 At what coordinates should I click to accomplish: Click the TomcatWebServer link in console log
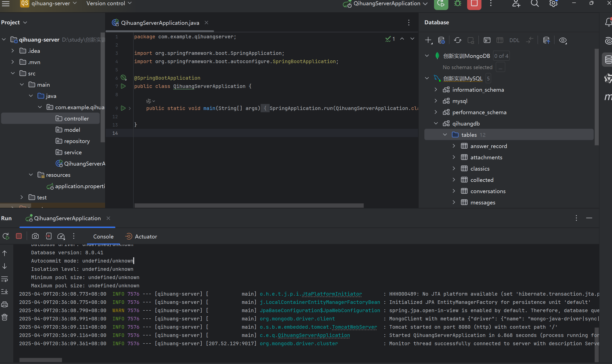354,327
